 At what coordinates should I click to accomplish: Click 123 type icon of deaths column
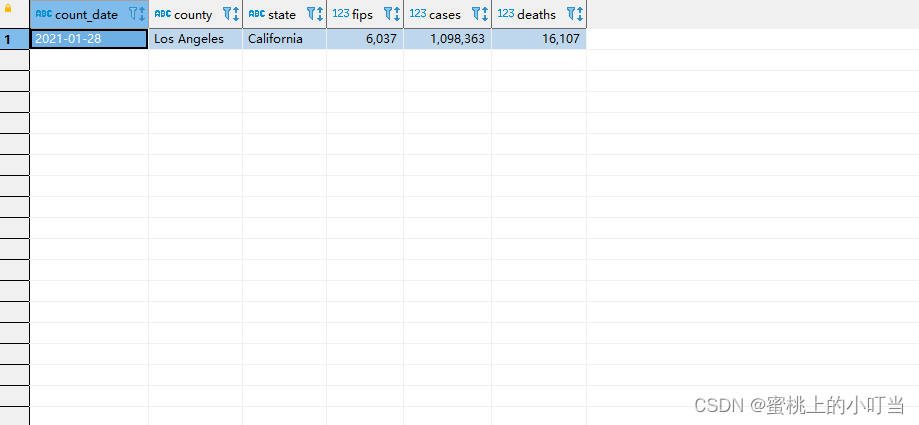pos(506,13)
